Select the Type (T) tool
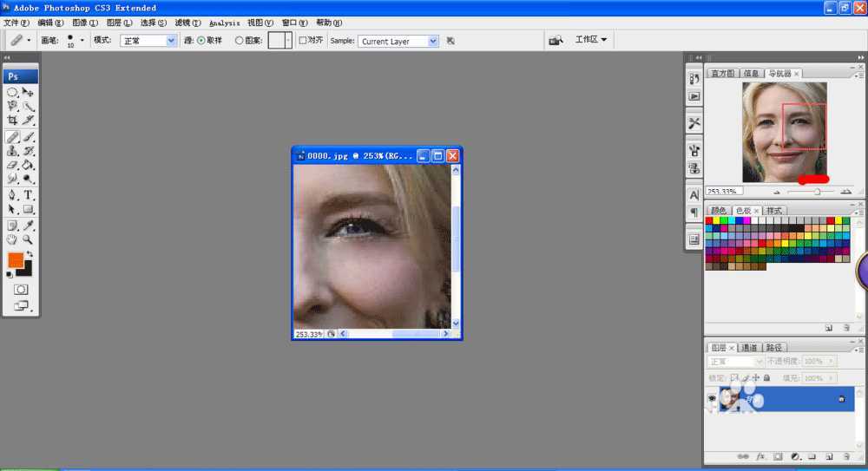 (x=28, y=195)
